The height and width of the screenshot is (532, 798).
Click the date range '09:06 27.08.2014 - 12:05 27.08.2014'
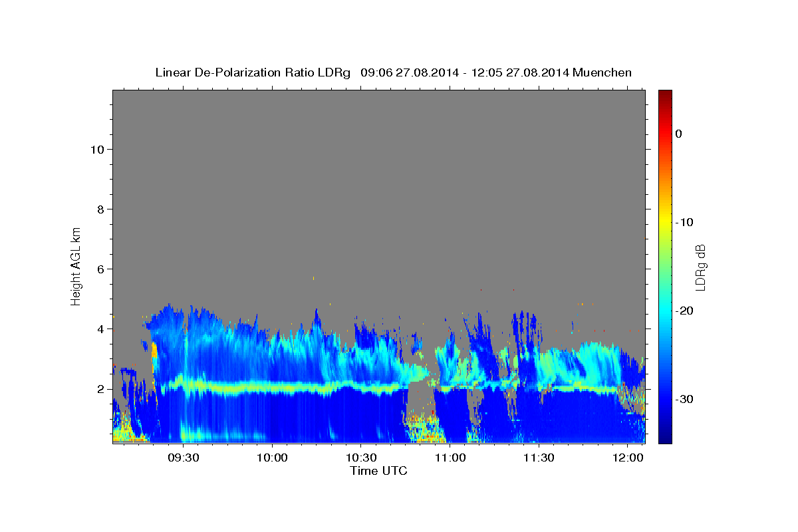[x=464, y=72]
